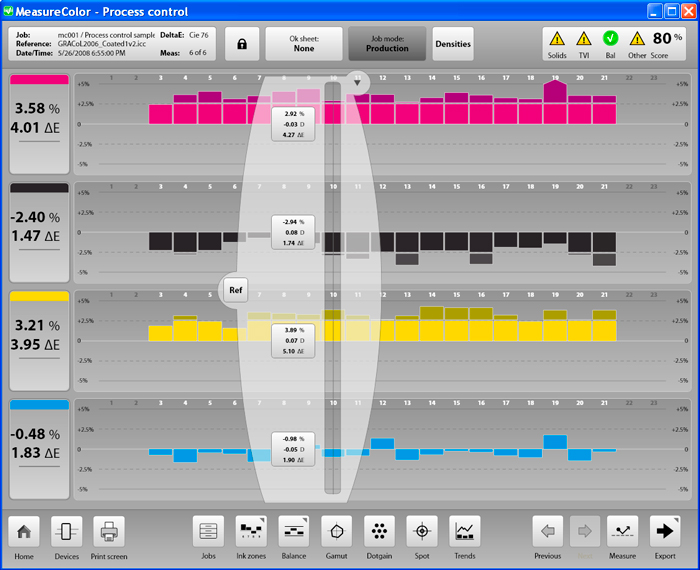Screen dimensions: 700x570
Task: Expand the Ink zones view options
Action: (251, 532)
